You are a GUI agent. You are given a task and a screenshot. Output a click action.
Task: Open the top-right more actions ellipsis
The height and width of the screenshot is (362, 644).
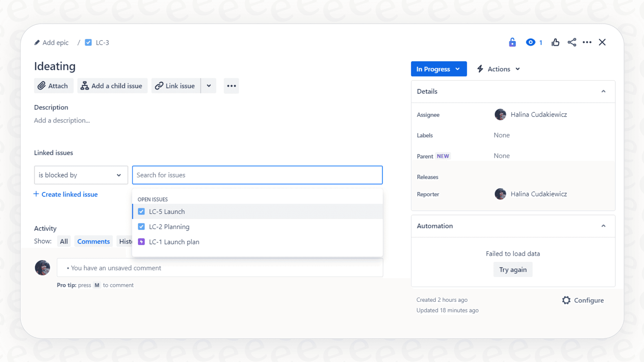587,42
